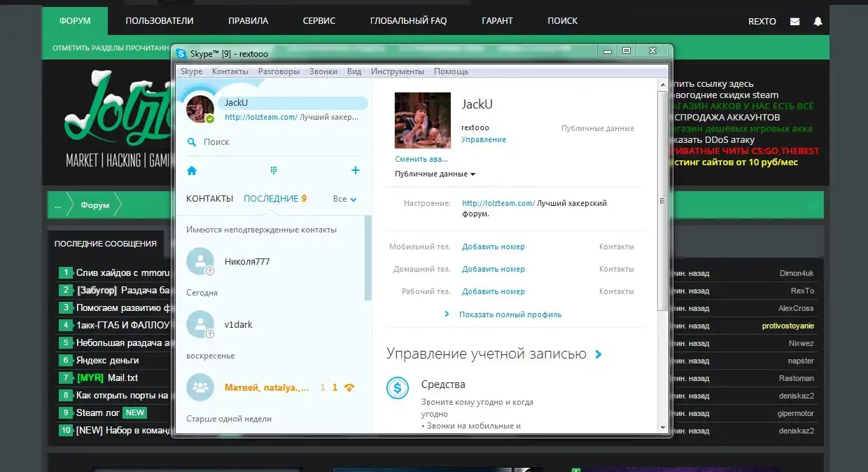Viewport: 868px width, 472px height.
Task: Expand Показать полный профиль
Action: pyautogui.click(x=510, y=314)
